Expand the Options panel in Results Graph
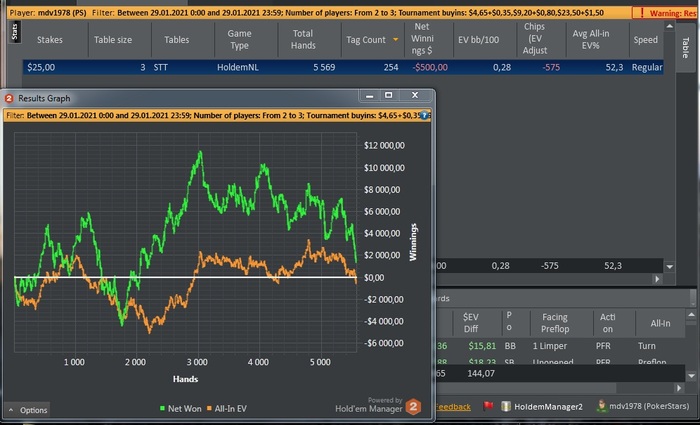700x425 pixels. click(28, 410)
